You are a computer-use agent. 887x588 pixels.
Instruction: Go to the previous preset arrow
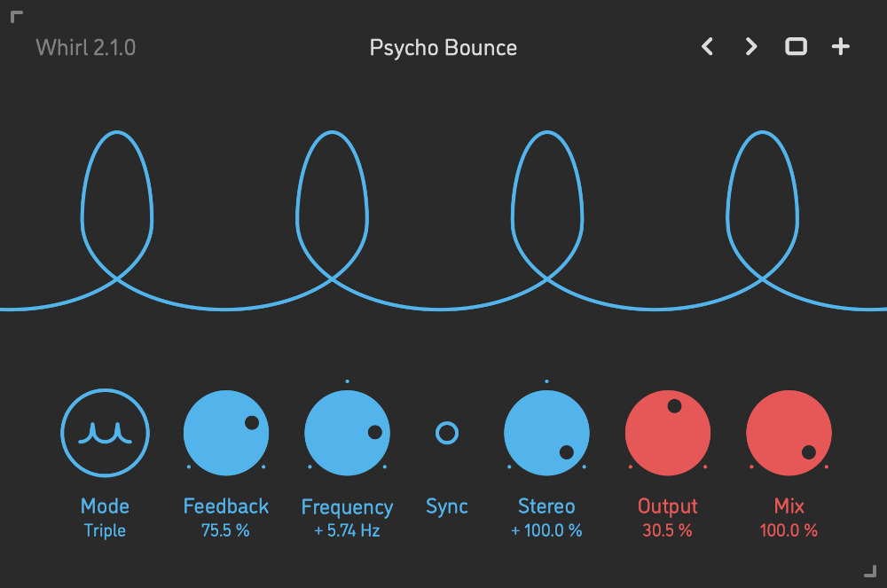click(x=707, y=47)
